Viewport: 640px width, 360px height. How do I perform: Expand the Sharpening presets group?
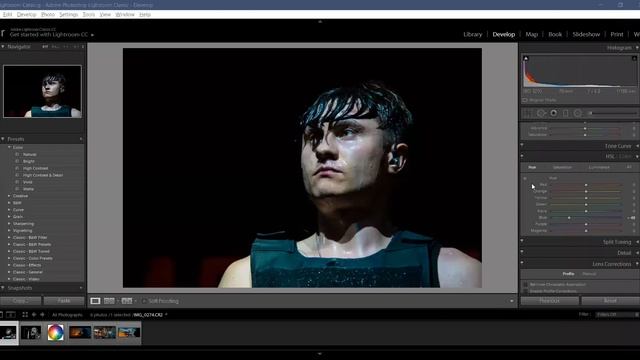click(9, 224)
